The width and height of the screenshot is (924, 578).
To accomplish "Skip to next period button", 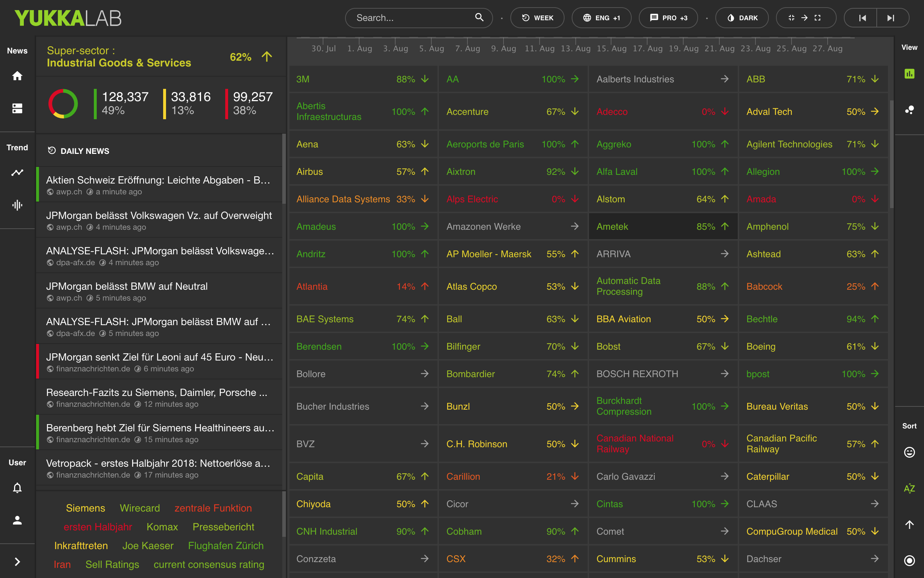I will tap(891, 18).
